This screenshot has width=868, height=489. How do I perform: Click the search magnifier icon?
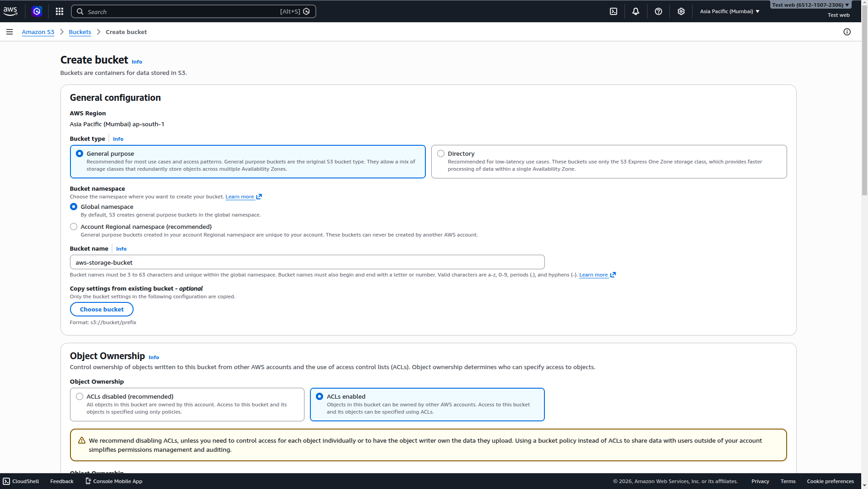[80, 11]
